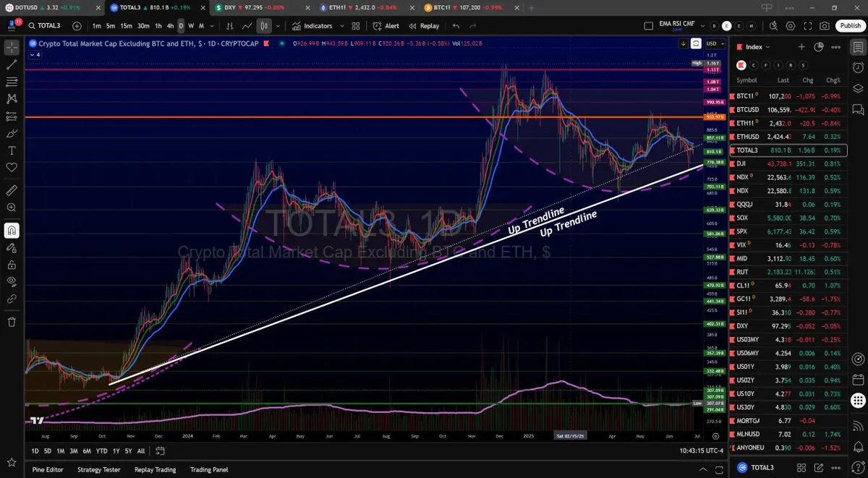Open the Strategy Tester tab
Image resolution: width=868 pixels, height=478 pixels.
tap(99, 469)
